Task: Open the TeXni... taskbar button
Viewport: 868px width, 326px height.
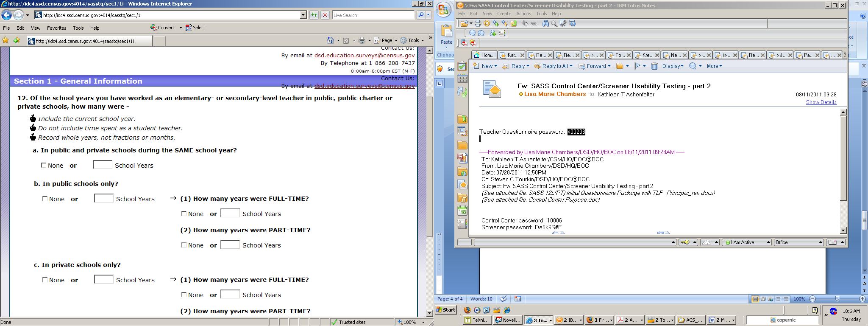Action: point(477,320)
